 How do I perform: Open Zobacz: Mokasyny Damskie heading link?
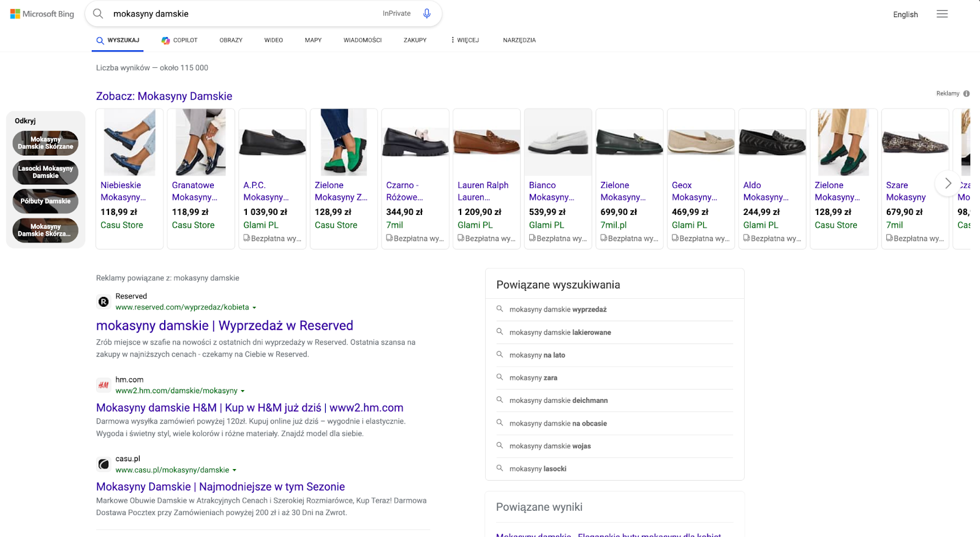pos(164,96)
